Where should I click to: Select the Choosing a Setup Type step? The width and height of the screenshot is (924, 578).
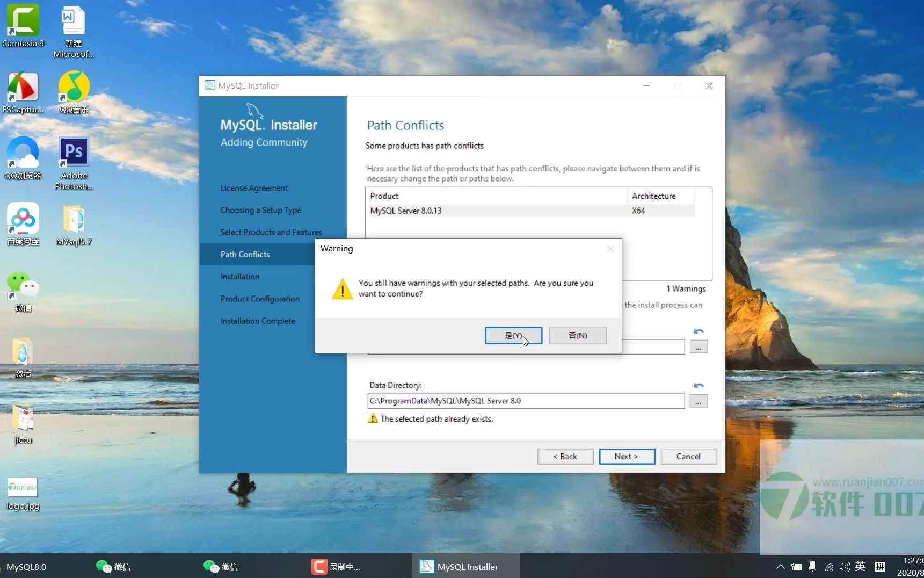(261, 210)
